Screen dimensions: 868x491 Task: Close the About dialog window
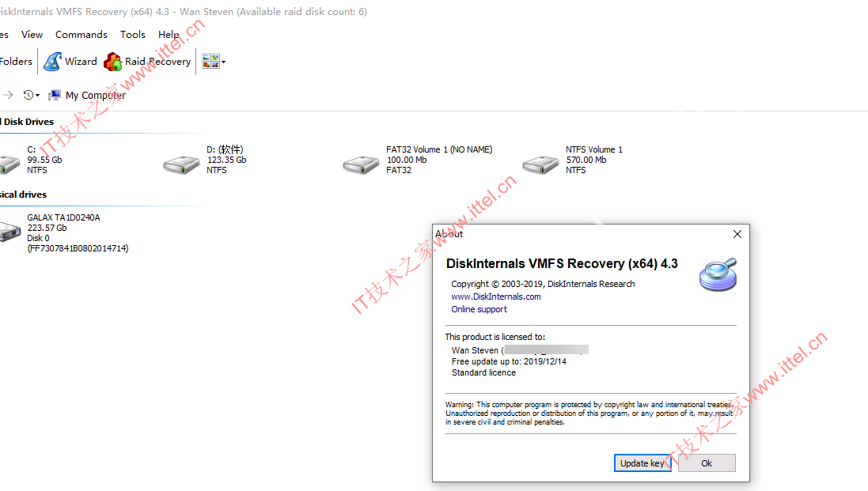[x=737, y=235]
